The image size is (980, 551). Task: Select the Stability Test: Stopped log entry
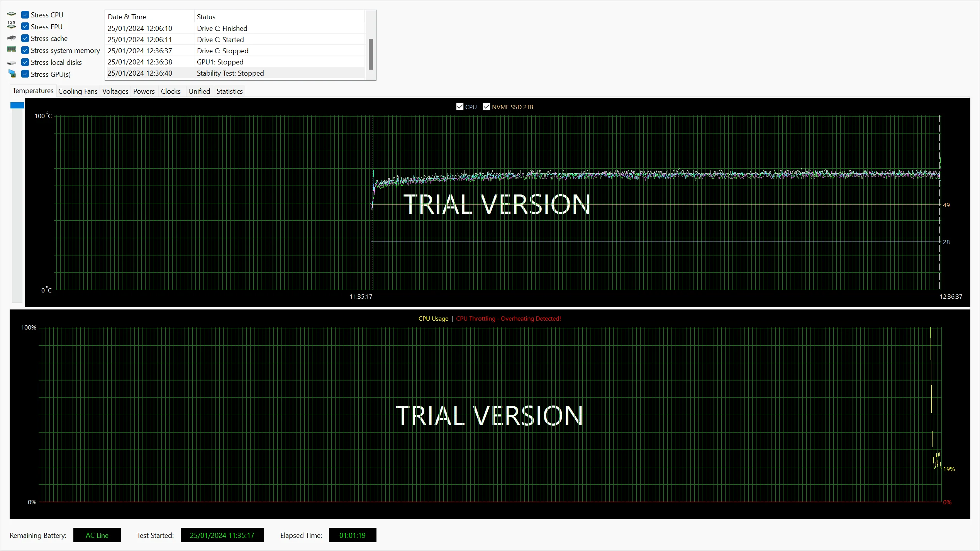pos(230,73)
